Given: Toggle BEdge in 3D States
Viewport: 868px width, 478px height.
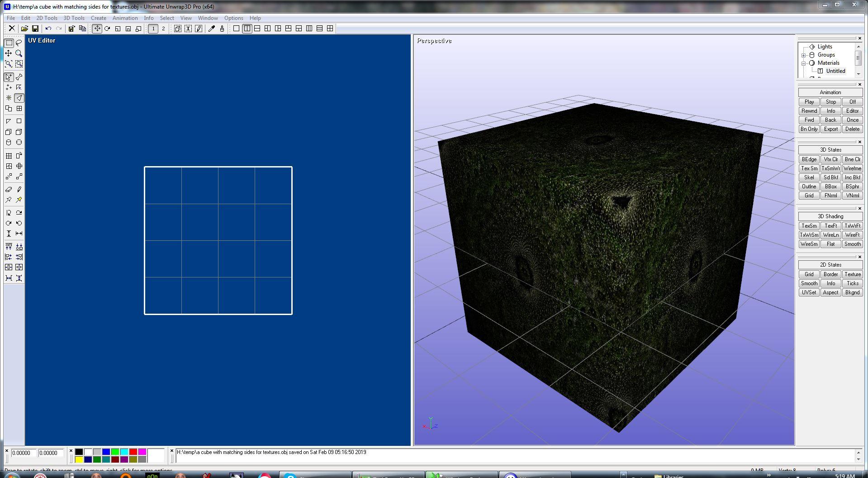Looking at the screenshot, I should pyautogui.click(x=809, y=159).
